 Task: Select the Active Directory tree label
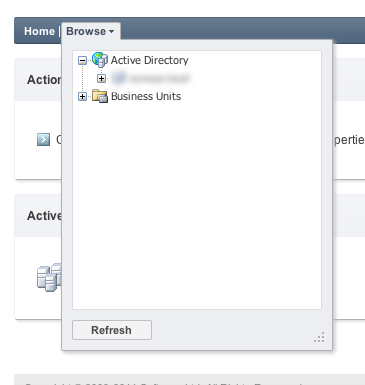[149, 60]
